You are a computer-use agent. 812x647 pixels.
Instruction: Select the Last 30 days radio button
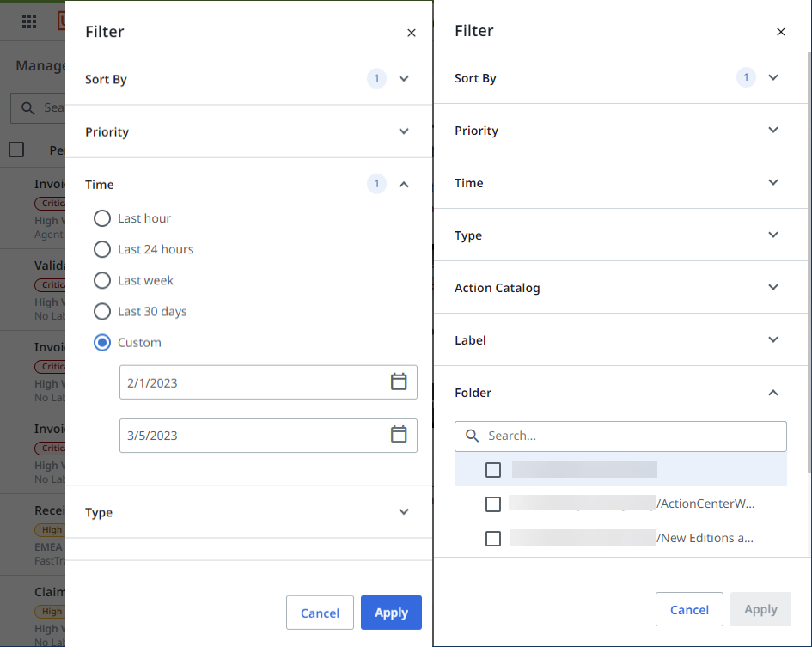pyautogui.click(x=102, y=311)
